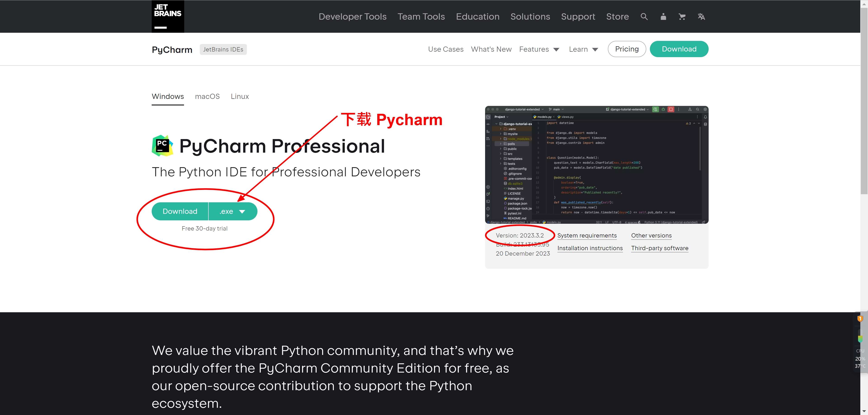Switch to the macOS tab

[x=207, y=97]
